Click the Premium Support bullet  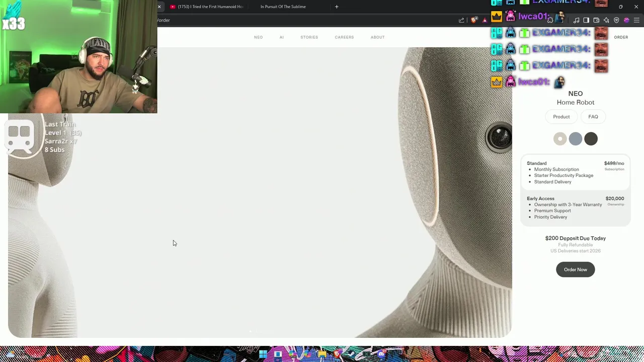tap(552, 211)
